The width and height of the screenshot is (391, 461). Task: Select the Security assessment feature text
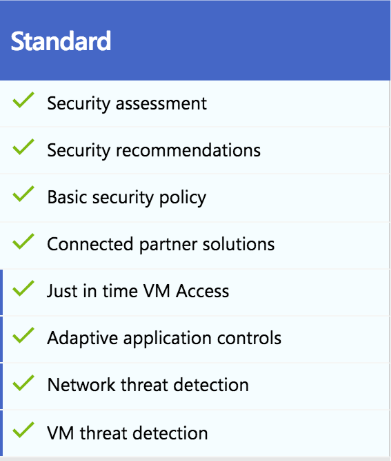[127, 103]
